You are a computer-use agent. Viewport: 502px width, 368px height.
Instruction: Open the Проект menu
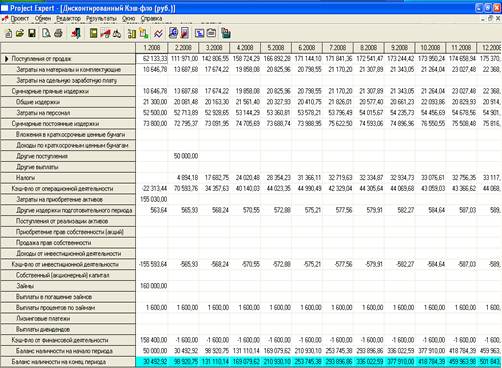[x=20, y=19]
